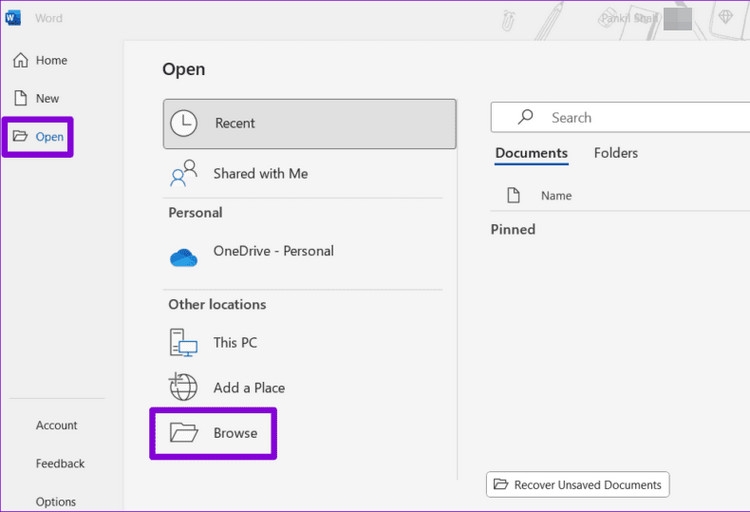Click the Open folder icon in sidebar
The height and width of the screenshot is (512, 750).
point(20,136)
